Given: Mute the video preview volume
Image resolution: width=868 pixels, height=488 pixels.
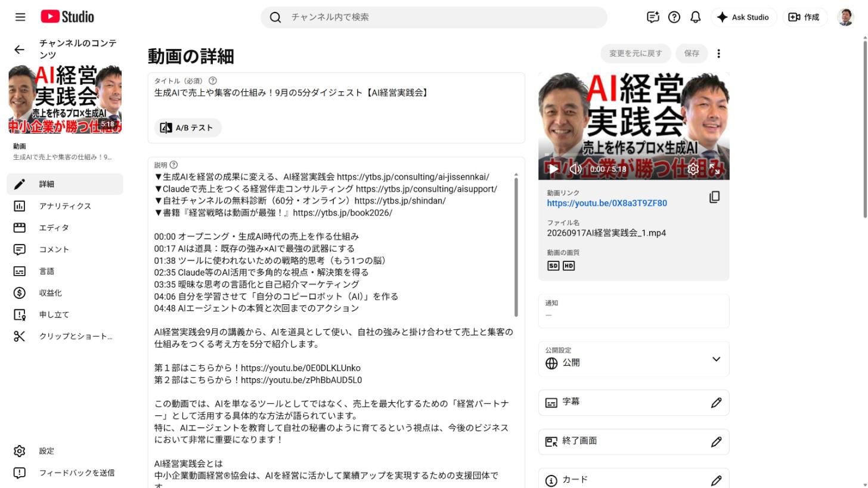Looking at the screenshot, I should pyautogui.click(x=575, y=169).
